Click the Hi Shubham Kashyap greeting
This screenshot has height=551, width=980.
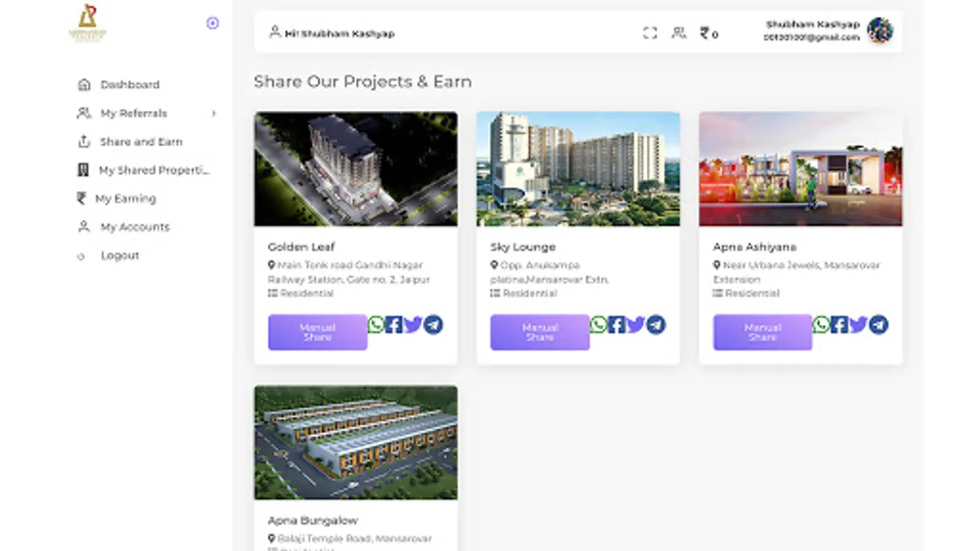pyautogui.click(x=339, y=34)
